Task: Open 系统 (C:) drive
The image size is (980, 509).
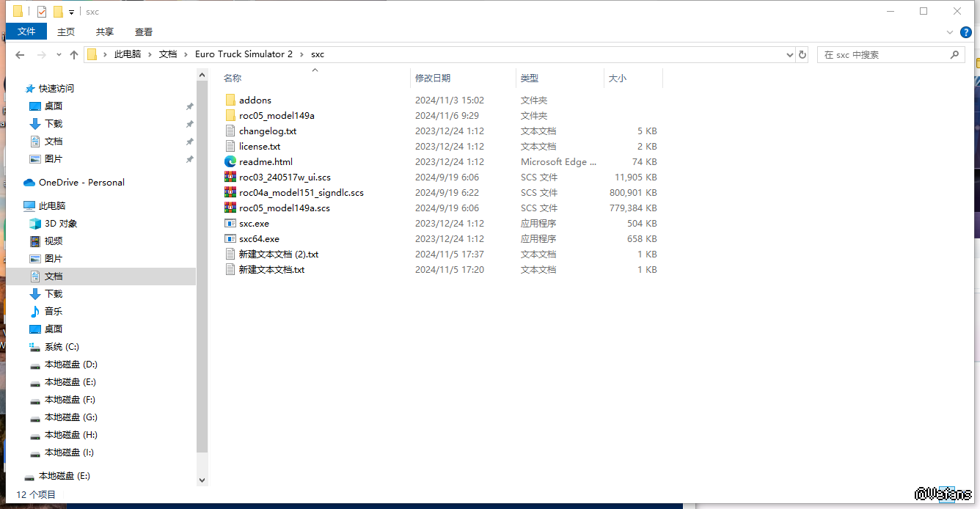Action: (x=62, y=346)
